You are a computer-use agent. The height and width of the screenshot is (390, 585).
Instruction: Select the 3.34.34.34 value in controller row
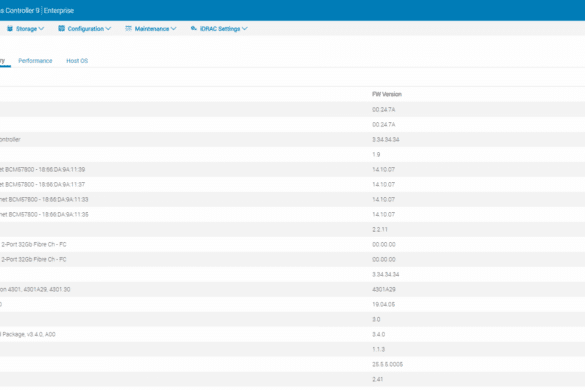click(386, 140)
